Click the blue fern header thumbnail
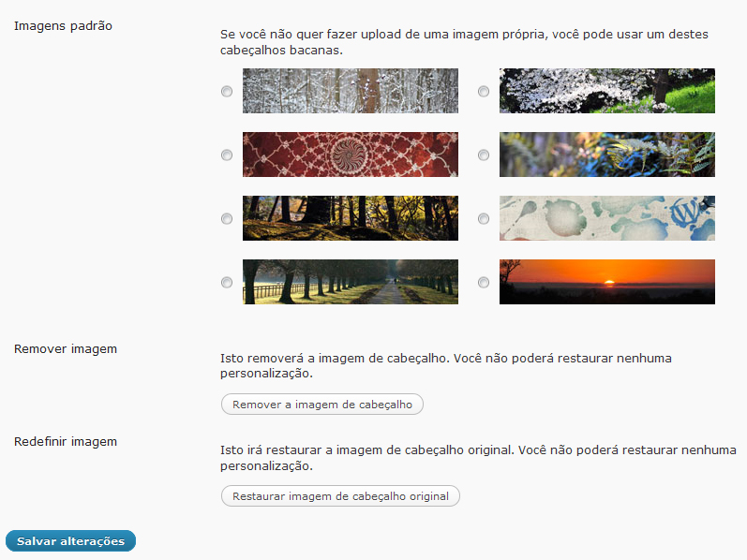 607,155
